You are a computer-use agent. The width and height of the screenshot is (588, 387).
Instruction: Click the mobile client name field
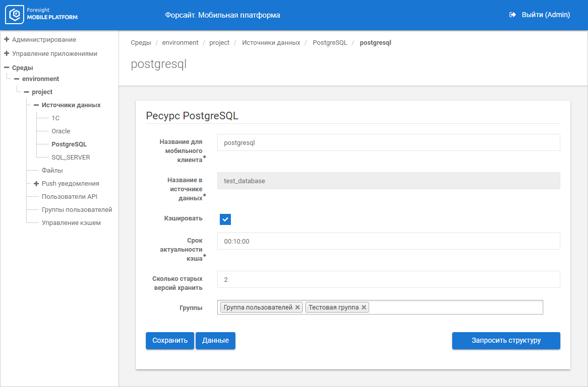point(388,142)
